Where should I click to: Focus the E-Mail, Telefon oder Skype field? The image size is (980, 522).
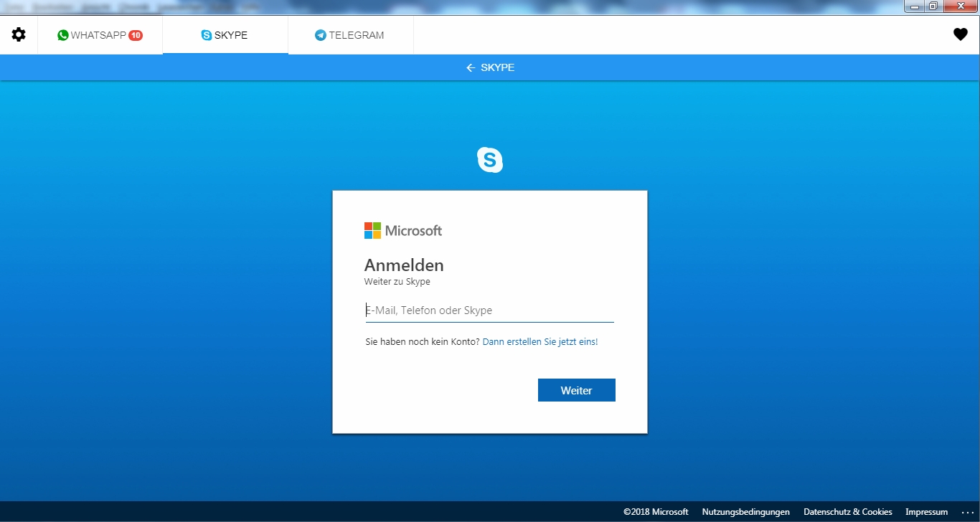click(489, 310)
